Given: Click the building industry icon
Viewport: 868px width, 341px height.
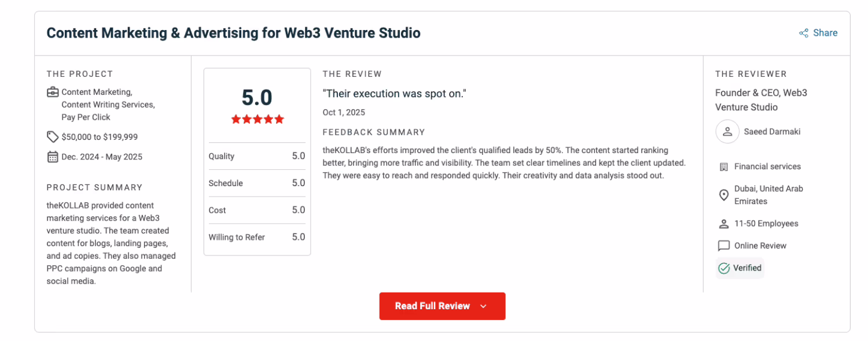Looking at the screenshot, I should pos(723,166).
